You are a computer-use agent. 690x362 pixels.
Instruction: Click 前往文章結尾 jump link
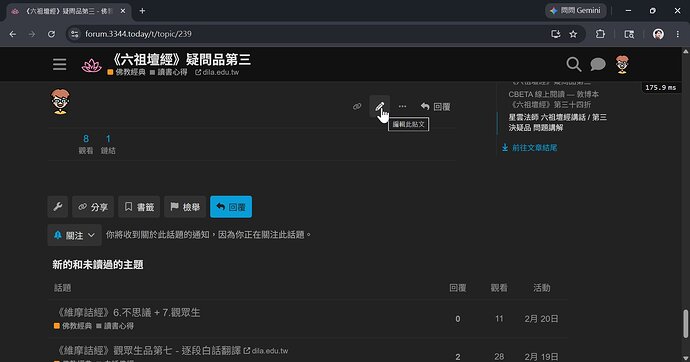(x=529, y=148)
